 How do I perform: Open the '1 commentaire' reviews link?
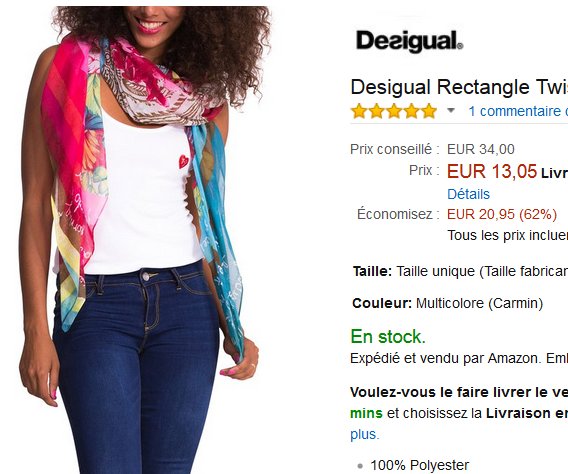(518, 111)
